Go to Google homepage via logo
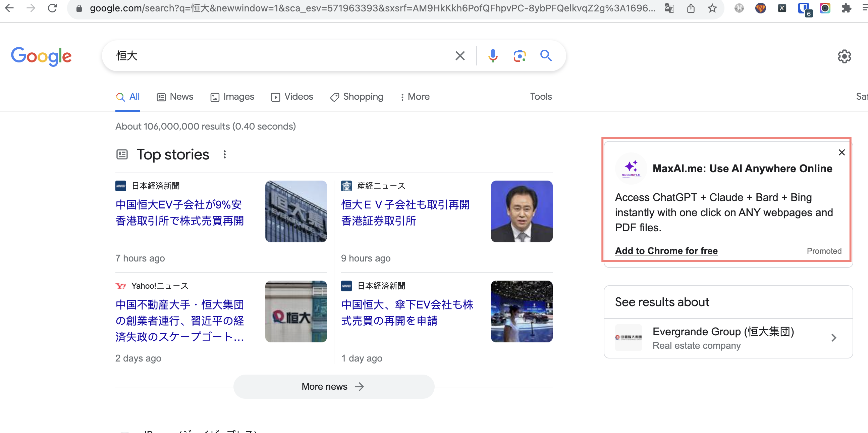The image size is (868, 433). [x=41, y=56]
